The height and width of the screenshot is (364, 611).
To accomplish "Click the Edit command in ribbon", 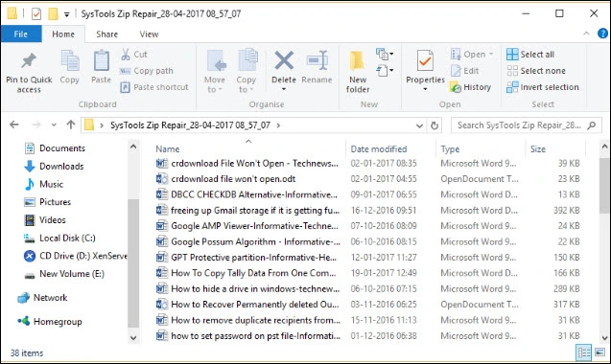I will 464,71.
